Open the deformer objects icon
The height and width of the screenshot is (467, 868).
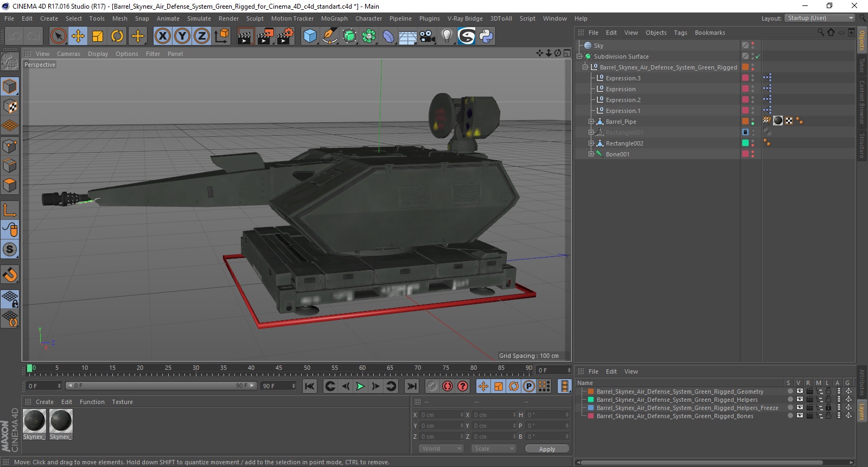(388, 36)
